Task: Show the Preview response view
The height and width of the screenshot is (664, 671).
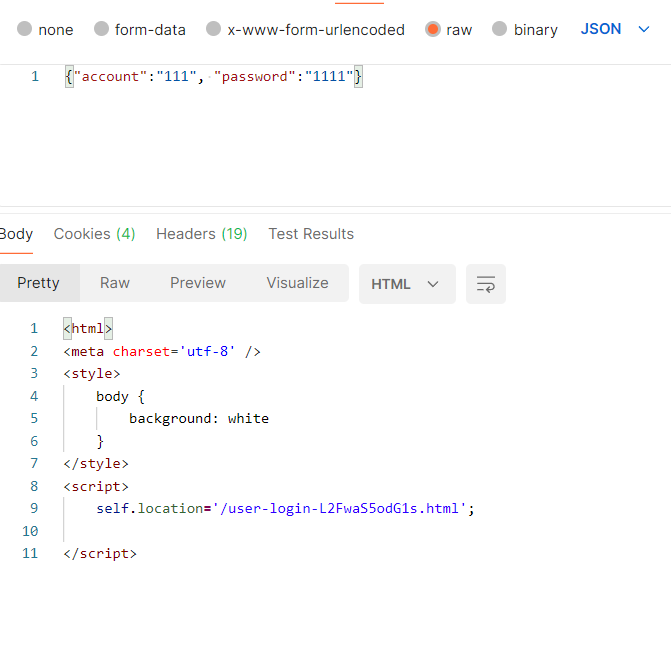Action: coord(198,283)
